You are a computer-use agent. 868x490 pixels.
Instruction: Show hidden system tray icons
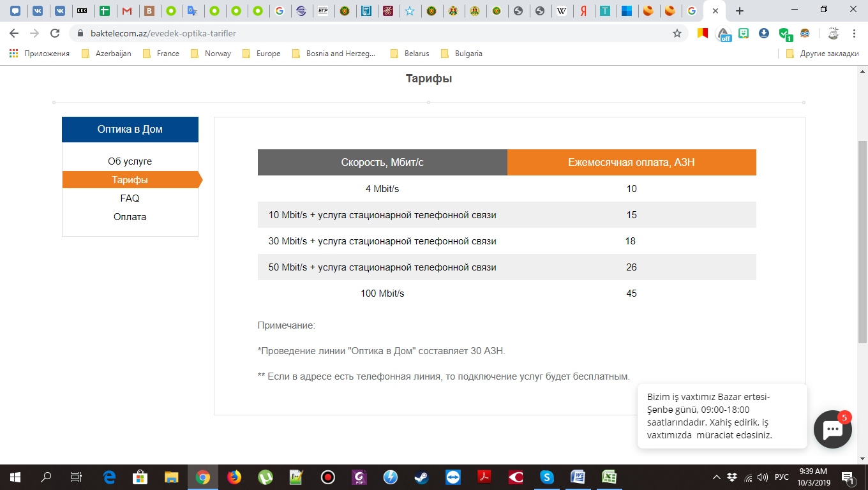point(717,477)
